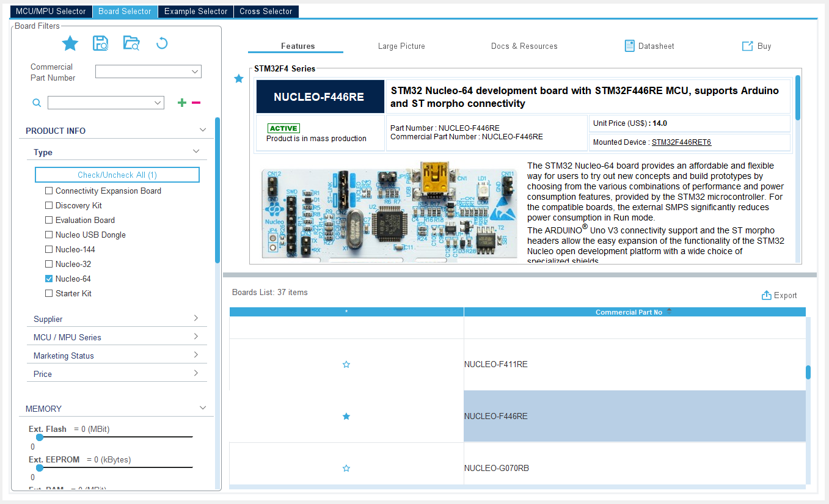Open the search field dropdown arrow

[158, 103]
